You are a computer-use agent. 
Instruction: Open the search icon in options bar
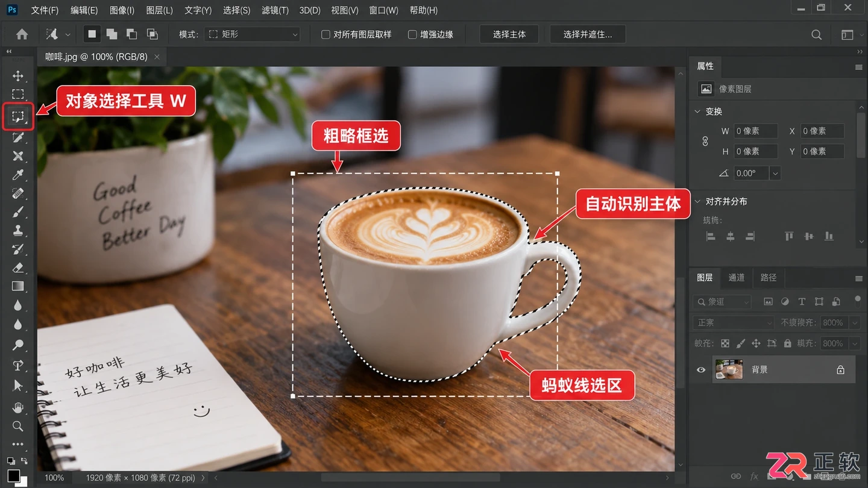(x=817, y=35)
